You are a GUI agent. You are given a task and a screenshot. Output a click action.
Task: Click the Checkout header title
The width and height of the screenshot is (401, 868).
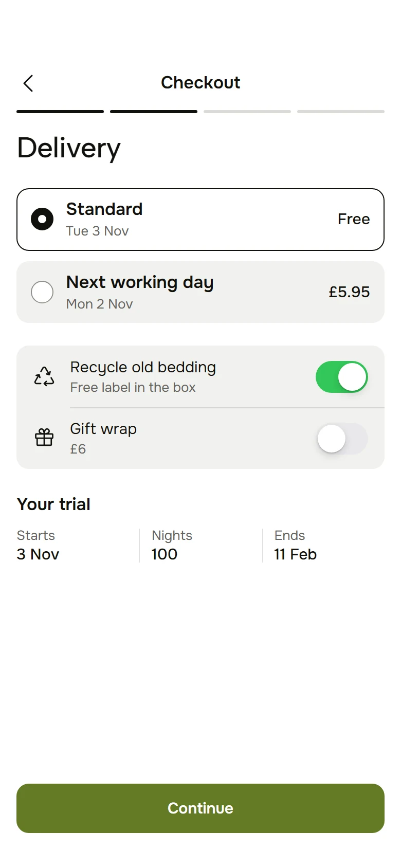pos(200,83)
